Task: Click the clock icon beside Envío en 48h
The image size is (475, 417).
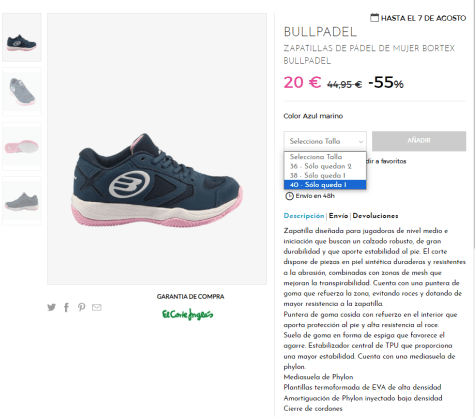Action: 289,196
